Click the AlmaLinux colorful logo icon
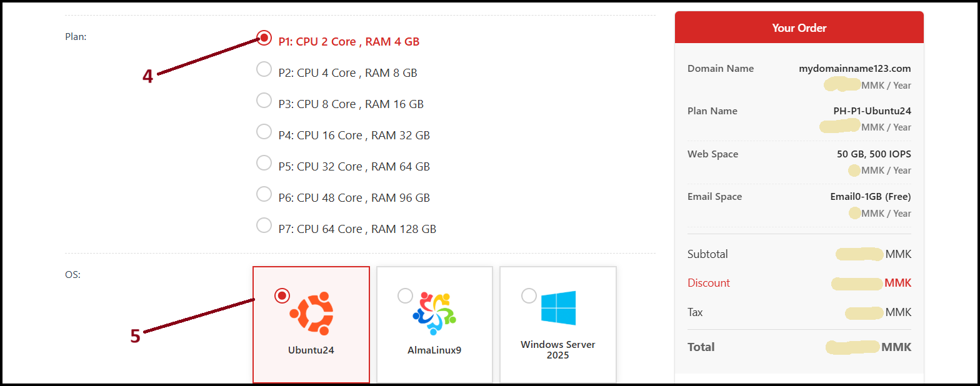The height and width of the screenshot is (386, 980). point(434,313)
